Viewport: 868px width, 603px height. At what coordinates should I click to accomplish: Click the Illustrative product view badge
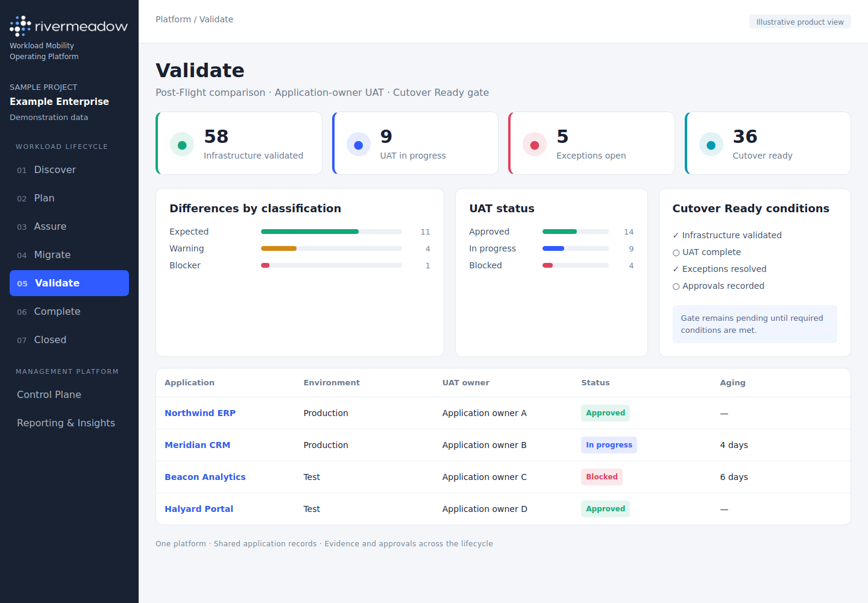[800, 22]
